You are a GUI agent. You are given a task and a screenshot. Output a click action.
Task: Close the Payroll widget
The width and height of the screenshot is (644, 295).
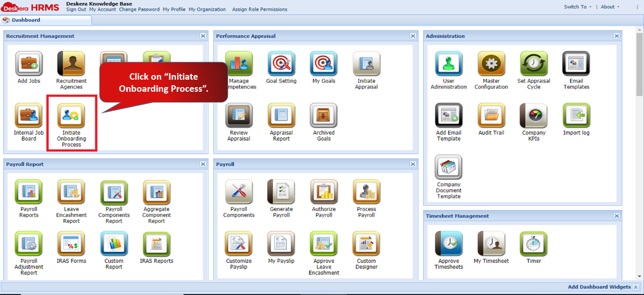pyautogui.click(x=413, y=164)
